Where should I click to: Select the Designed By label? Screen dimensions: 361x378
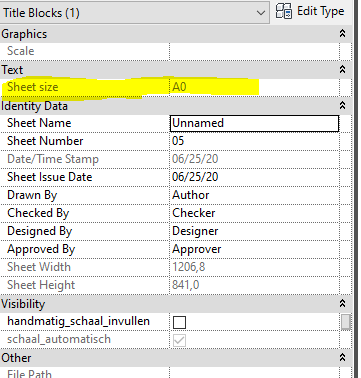tap(40, 231)
